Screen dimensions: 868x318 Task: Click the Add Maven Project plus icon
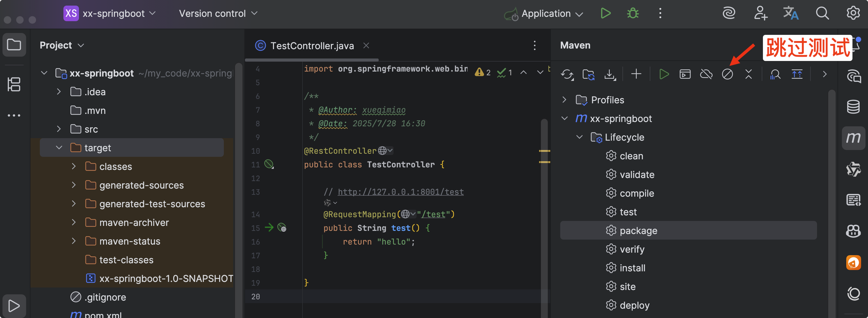tap(636, 74)
